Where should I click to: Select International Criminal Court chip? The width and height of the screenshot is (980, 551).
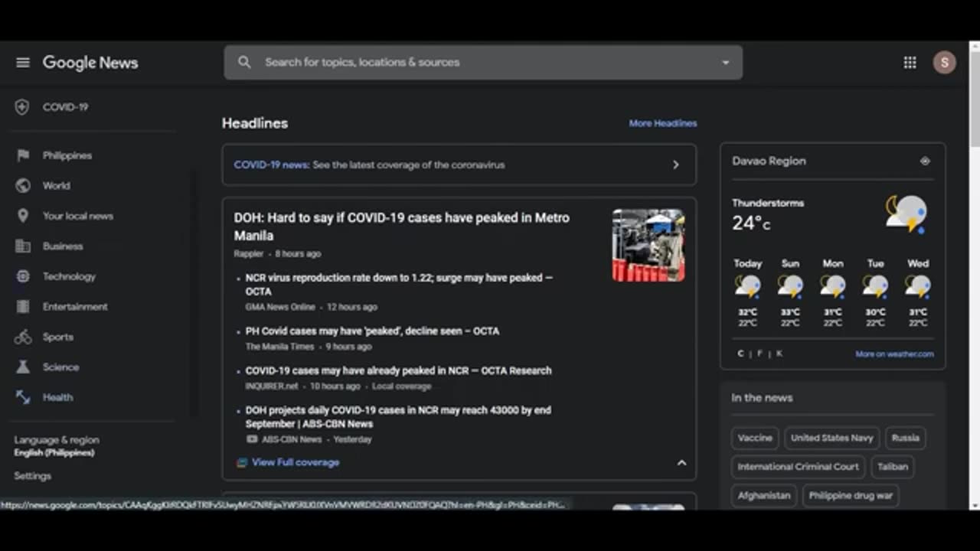point(798,467)
